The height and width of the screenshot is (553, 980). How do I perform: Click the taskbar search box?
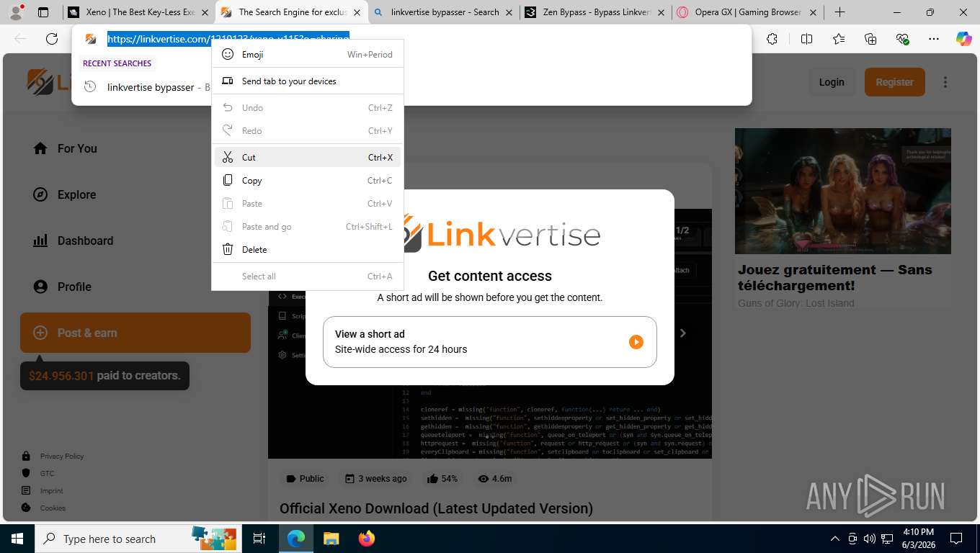click(x=138, y=539)
